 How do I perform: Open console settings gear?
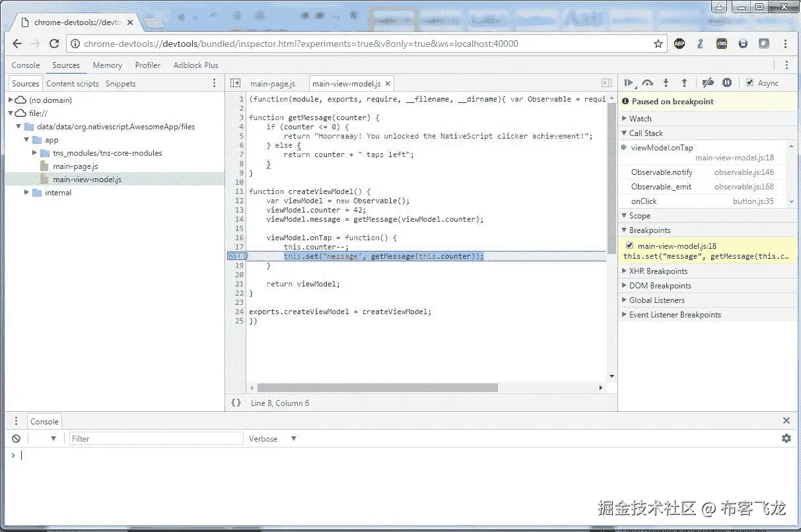(786, 438)
